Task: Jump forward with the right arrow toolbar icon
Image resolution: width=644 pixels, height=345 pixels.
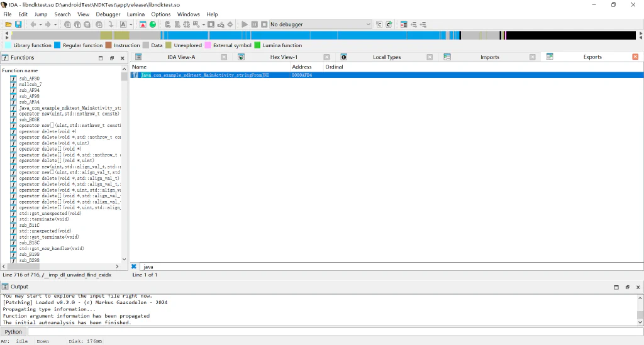Action: click(48, 25)
